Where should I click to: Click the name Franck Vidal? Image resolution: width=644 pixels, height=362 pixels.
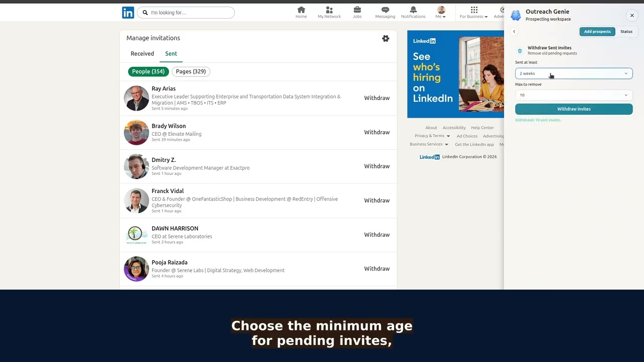[x=168, y=191]
